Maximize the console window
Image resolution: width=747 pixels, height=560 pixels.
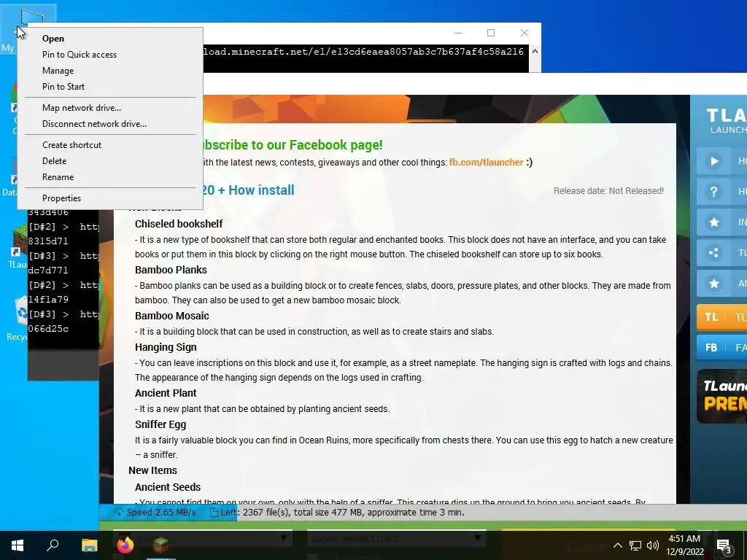(491, 33)
